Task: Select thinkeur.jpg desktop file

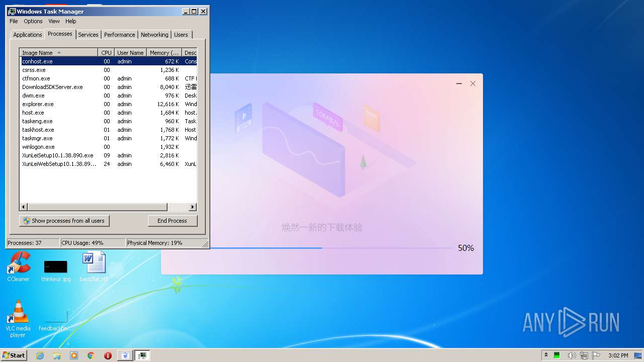Action: (56, 270)
